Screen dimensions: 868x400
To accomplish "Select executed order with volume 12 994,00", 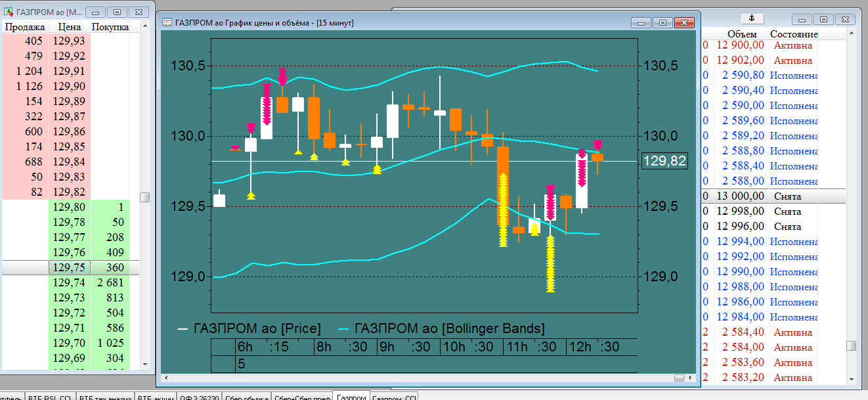I will pos(773,242).
